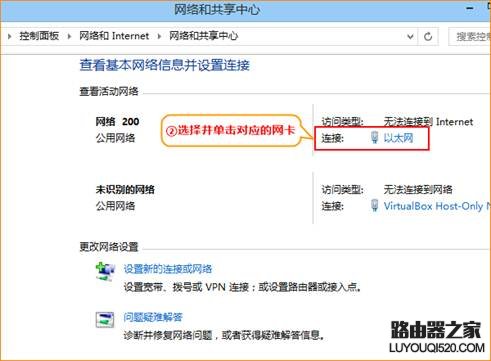Click the set up new connection icon
The image size is (491, 361).
pos(105,272)
